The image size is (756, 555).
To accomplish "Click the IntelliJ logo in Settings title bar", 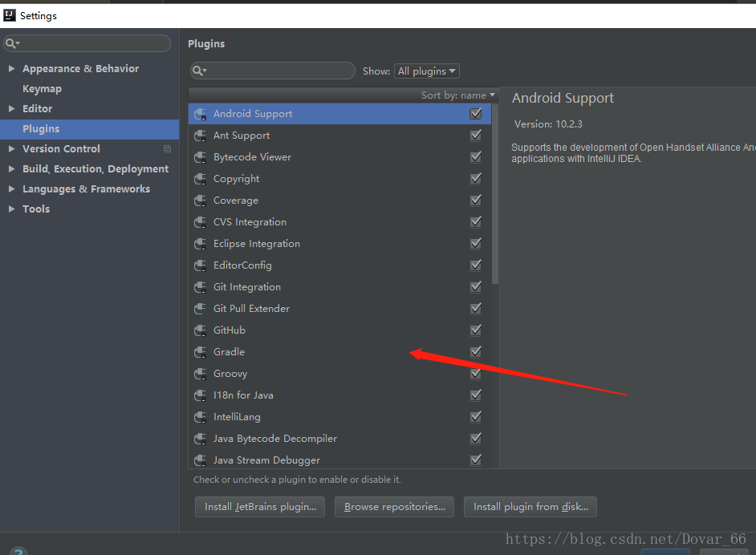I will 9,15.
